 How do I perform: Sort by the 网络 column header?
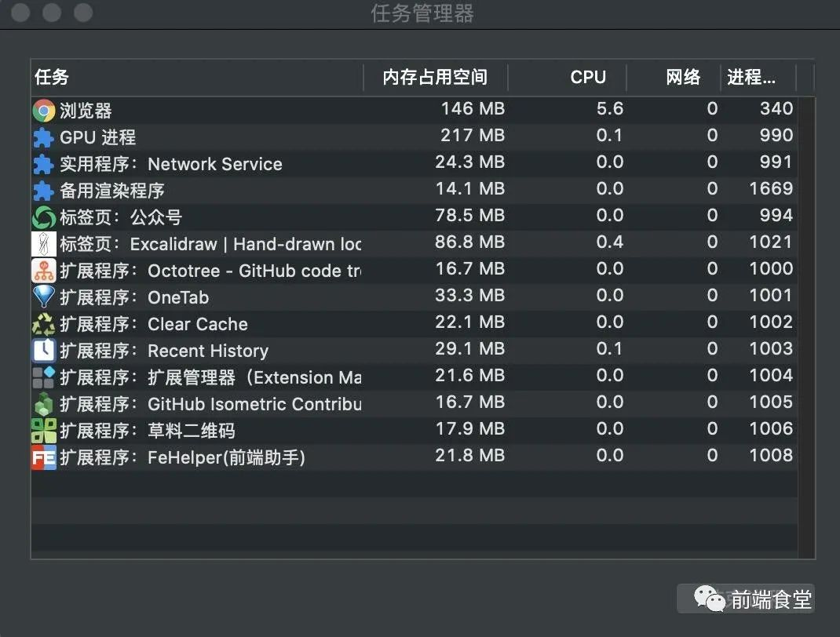[x=683, y=77]
